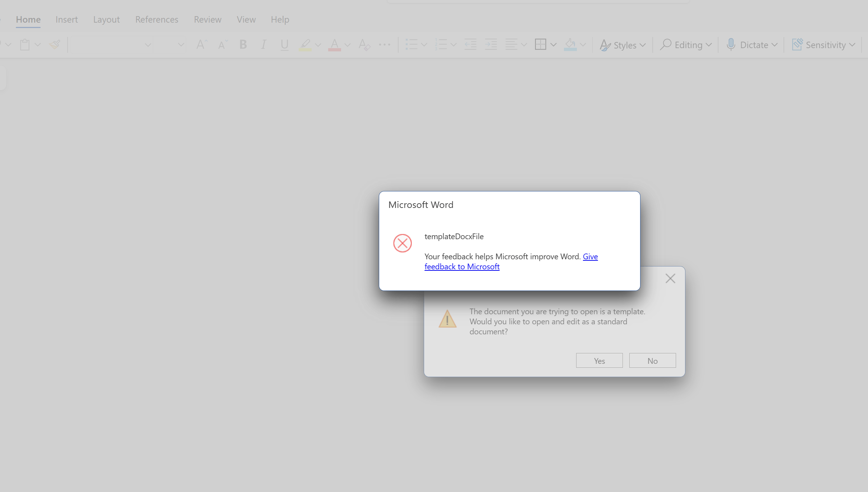This screenshot has width=868, height=492.
Task: Expand the Borders dropdown arrow
Action: click(554, 45)
